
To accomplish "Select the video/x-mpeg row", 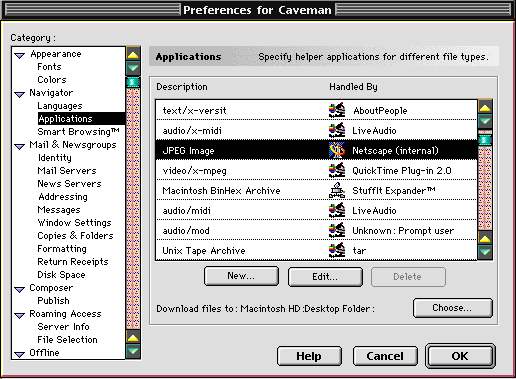I will [316, 170].
